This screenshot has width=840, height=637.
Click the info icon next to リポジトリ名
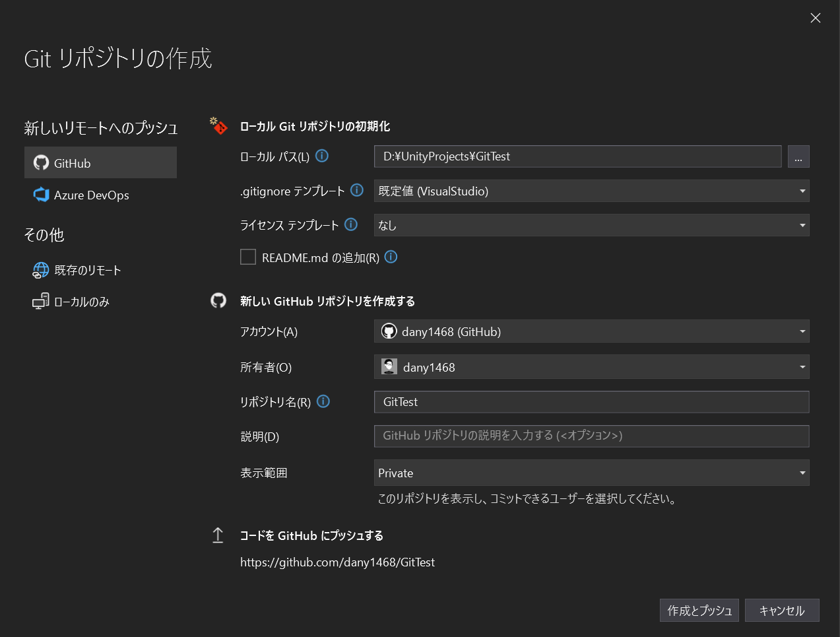click(323, 401)
